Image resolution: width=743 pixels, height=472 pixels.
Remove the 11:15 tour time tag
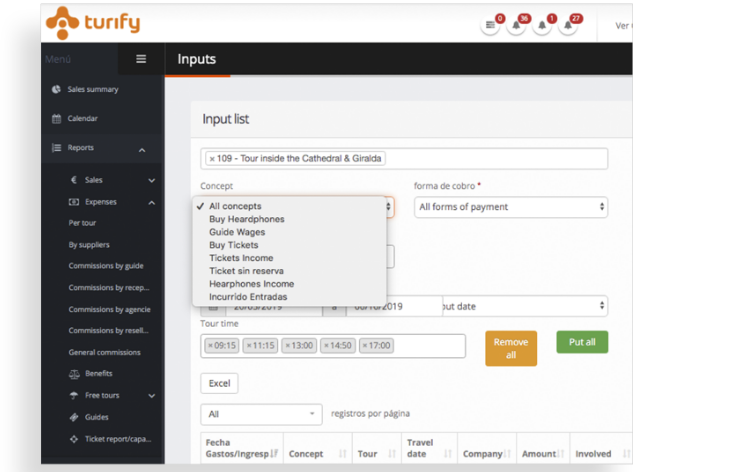click(249, 345)
